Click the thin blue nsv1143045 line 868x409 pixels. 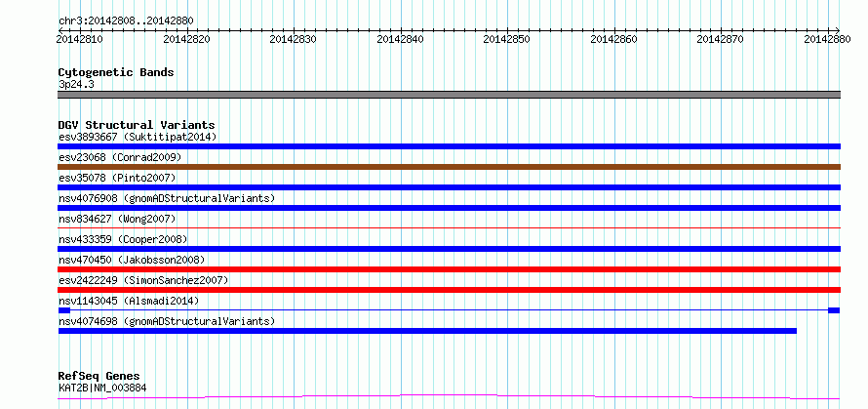coord(449,310)
